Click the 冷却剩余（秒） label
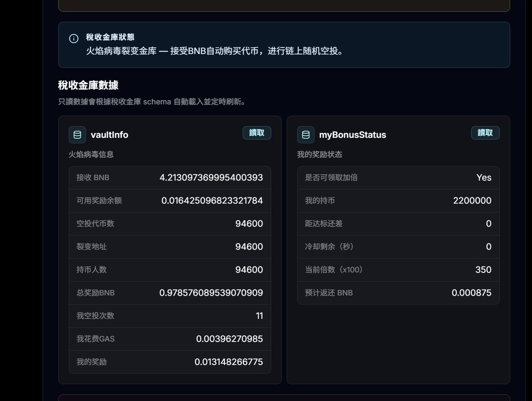 click(329, 247)
